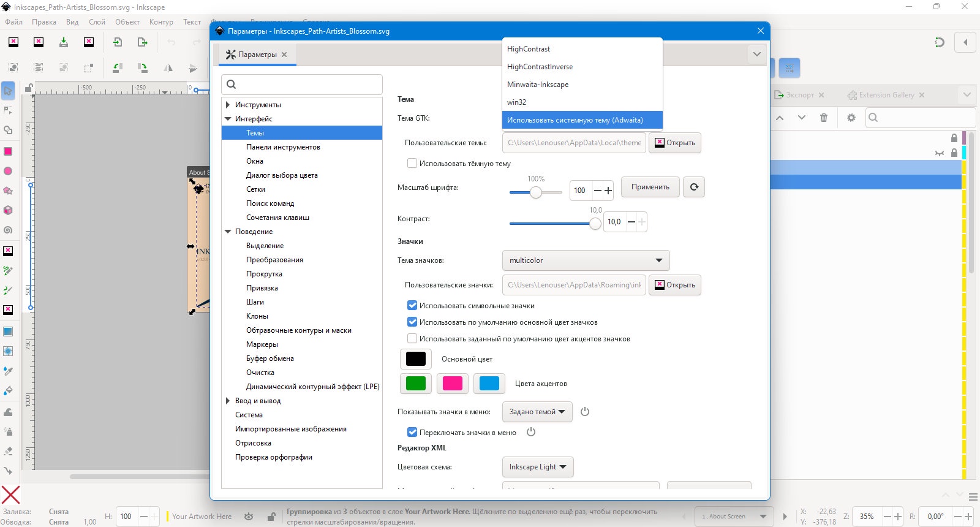Click the font scale reset icon
Image resolution: width=980 pixels, height=527 pixels.
(694, 187)
